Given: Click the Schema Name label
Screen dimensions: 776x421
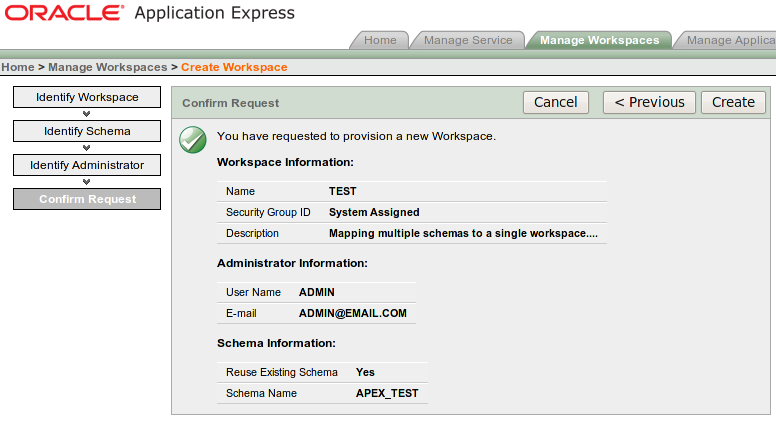Looking at the screenshot, I should pos(261,393).
